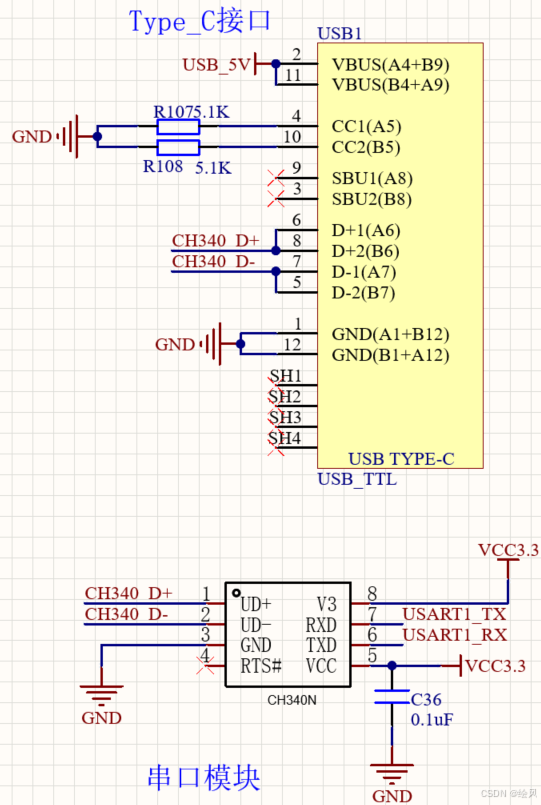
Task: Click the USB TYPE-C connector body
Action: 400,255
